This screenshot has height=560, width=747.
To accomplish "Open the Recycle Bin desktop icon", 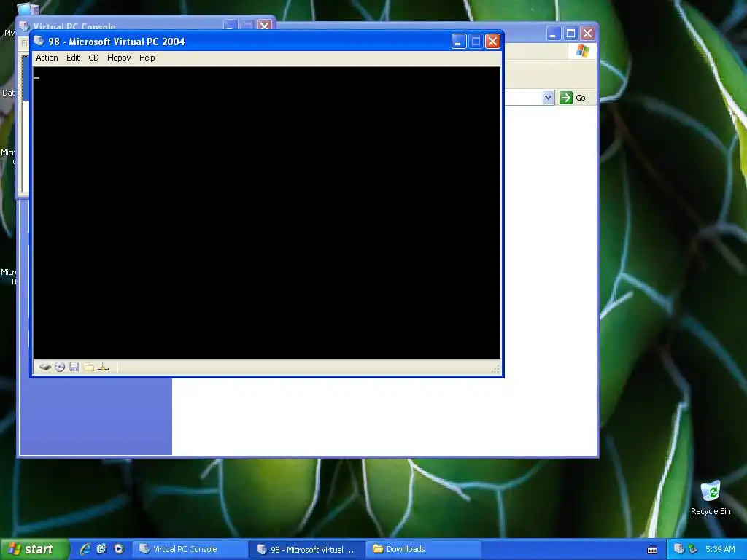I will [x=711, y=498].
